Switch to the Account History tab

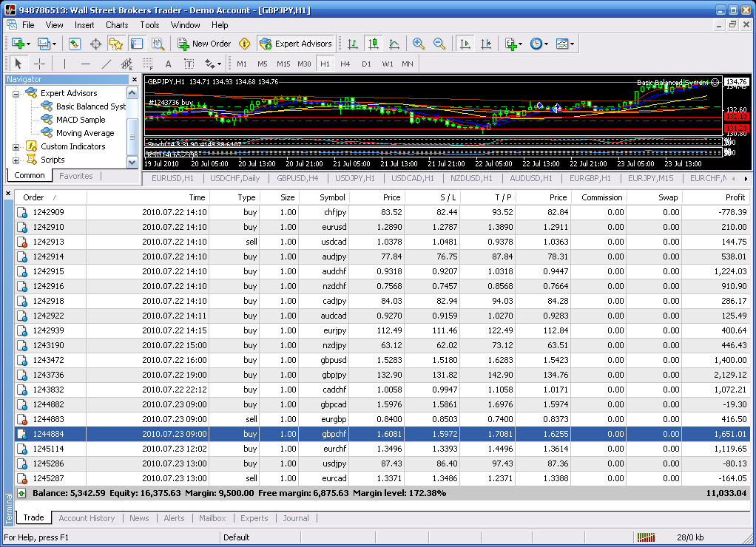(x=87, y=518)
